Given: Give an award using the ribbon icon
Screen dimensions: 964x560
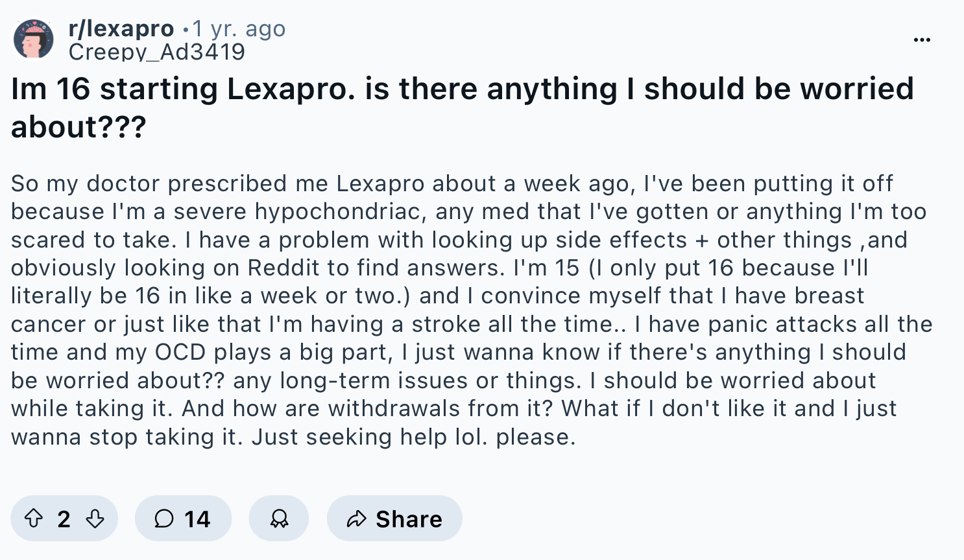Looking at the screenshot, I should pos(279,519).
